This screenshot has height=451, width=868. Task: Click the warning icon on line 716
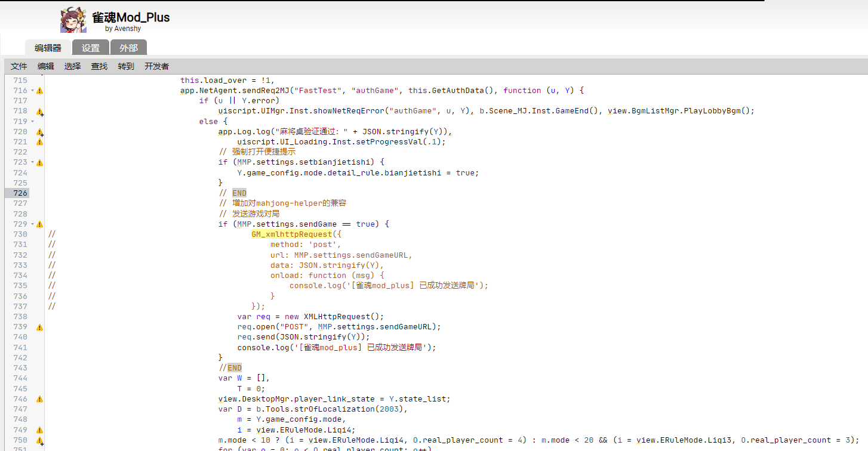click(39, 91)
